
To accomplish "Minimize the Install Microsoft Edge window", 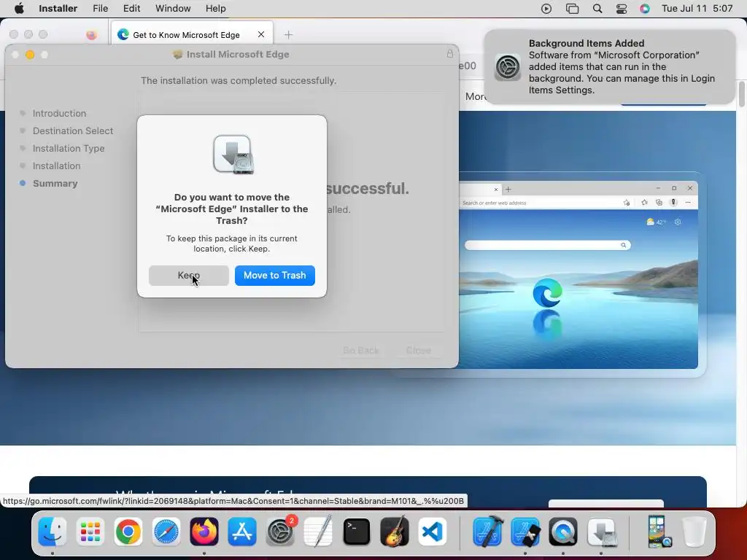I will click(29, 55).
